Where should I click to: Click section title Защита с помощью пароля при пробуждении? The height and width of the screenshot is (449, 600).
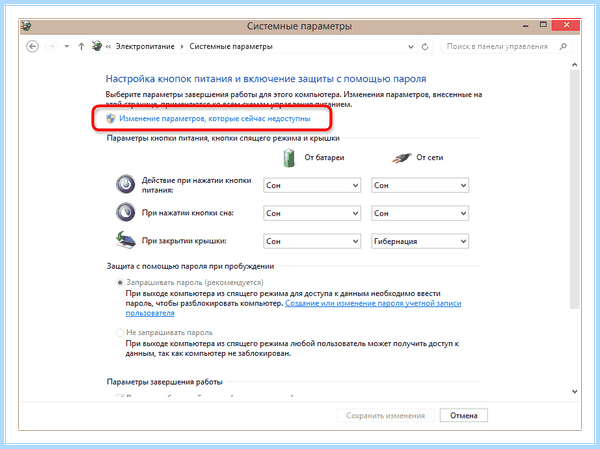[190, 266]
